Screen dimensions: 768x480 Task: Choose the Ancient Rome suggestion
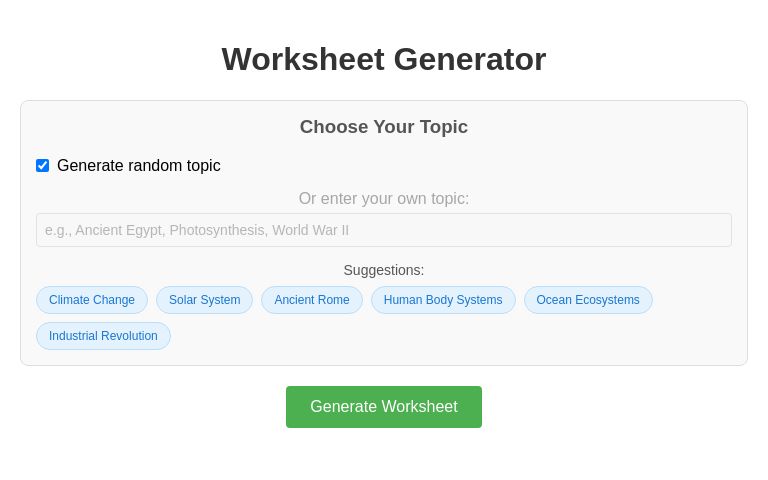pos(312,300)
